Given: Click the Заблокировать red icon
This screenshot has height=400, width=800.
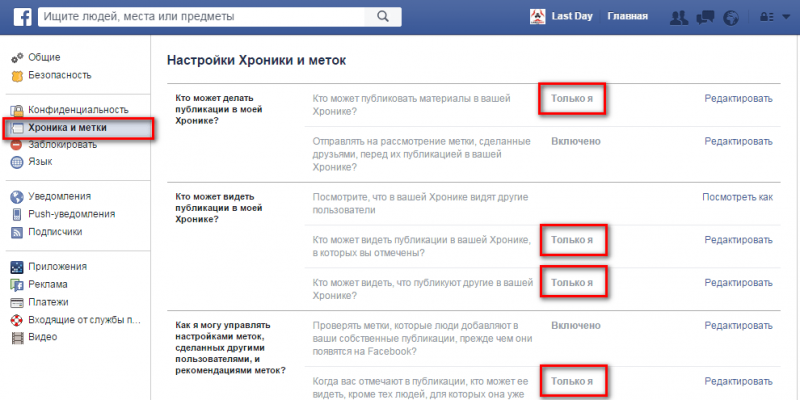Looking at the screenshot, I should [17, 145].
